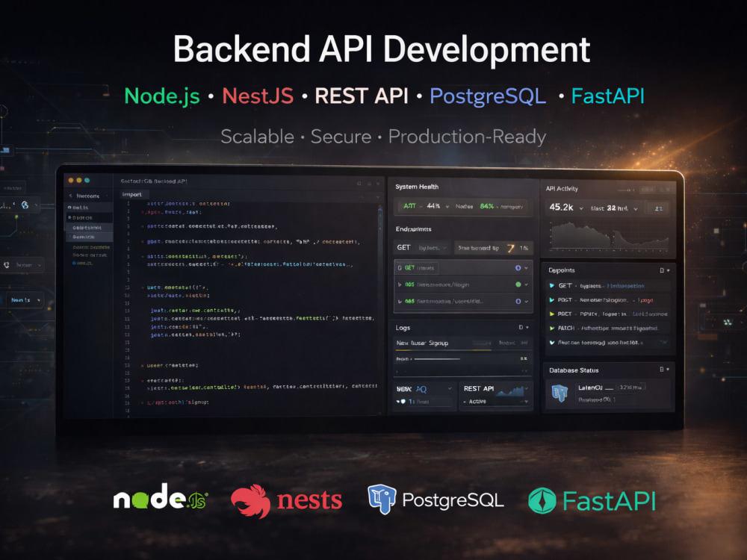Open the 44% dropdown in System Health
This screenshot has width=747, height=560.
(447, 207)
